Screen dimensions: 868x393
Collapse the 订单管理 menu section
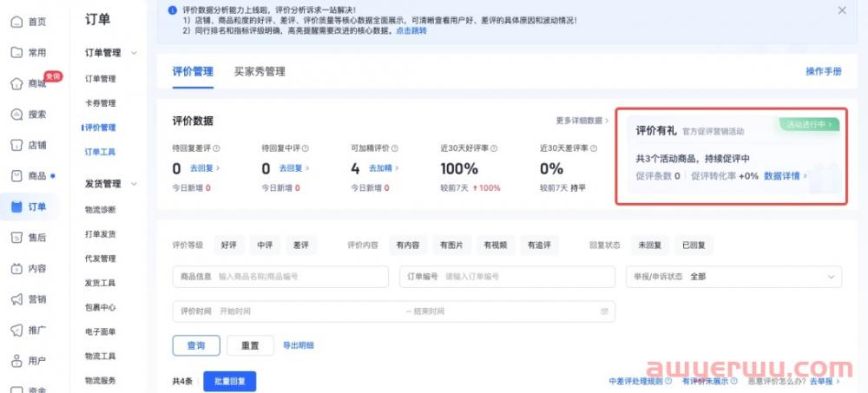coord(134,53)
